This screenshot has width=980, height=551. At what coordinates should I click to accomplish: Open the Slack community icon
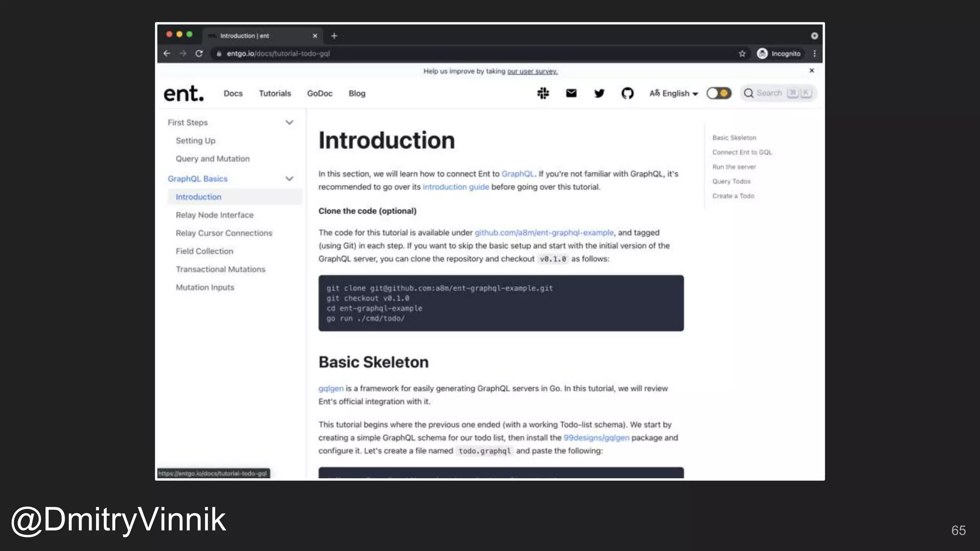click(x=543, y=93)
